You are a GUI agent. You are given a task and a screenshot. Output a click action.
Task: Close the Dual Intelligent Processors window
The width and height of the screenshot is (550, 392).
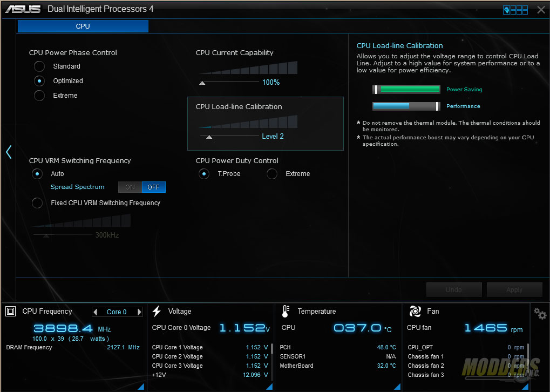tap(541, 10)
